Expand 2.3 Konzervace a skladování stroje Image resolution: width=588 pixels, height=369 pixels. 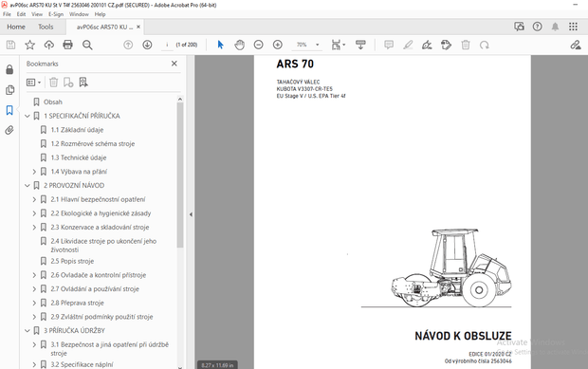[34, 227]
